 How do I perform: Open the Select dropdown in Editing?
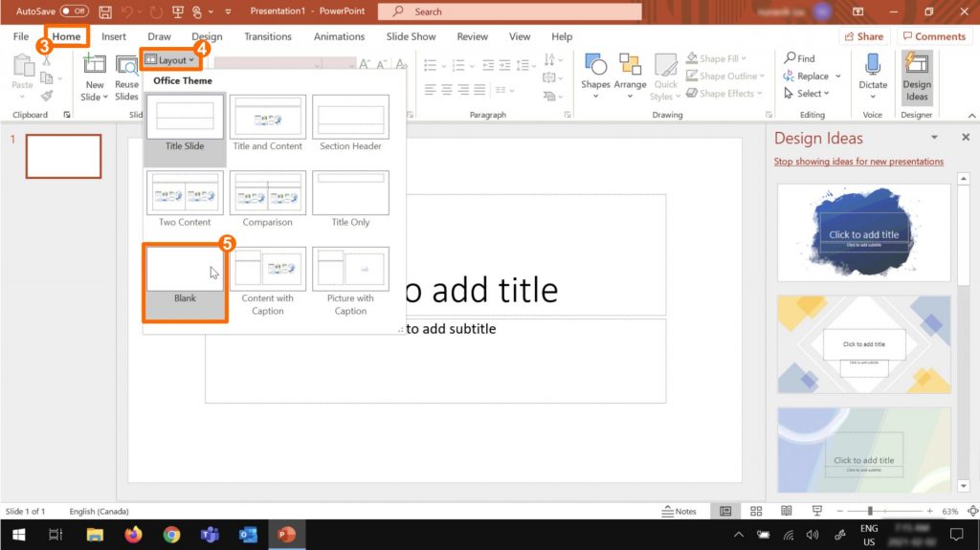tap(806, 94)
